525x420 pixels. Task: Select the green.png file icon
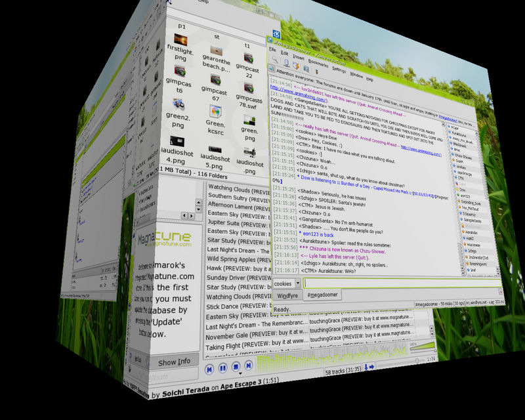pyautogui.click(x=249, y=121)
